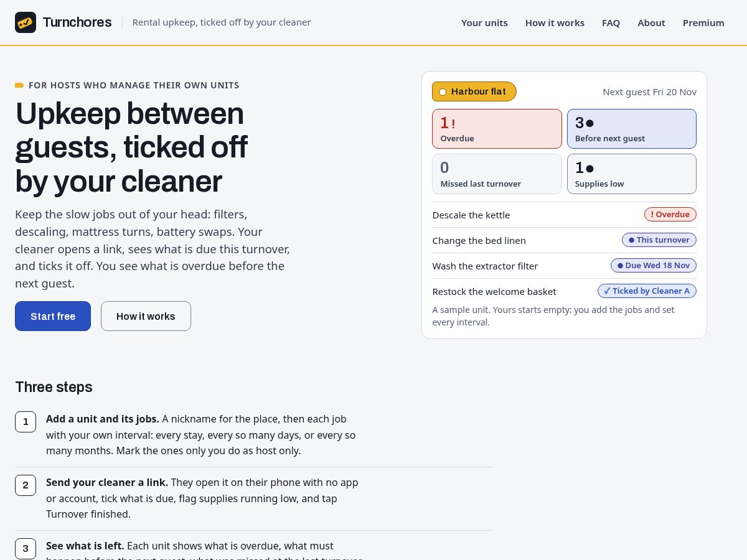The image size is (747, 560).
Task: Click the Send your cleaner a link text
Action: (x=107, y=482)
